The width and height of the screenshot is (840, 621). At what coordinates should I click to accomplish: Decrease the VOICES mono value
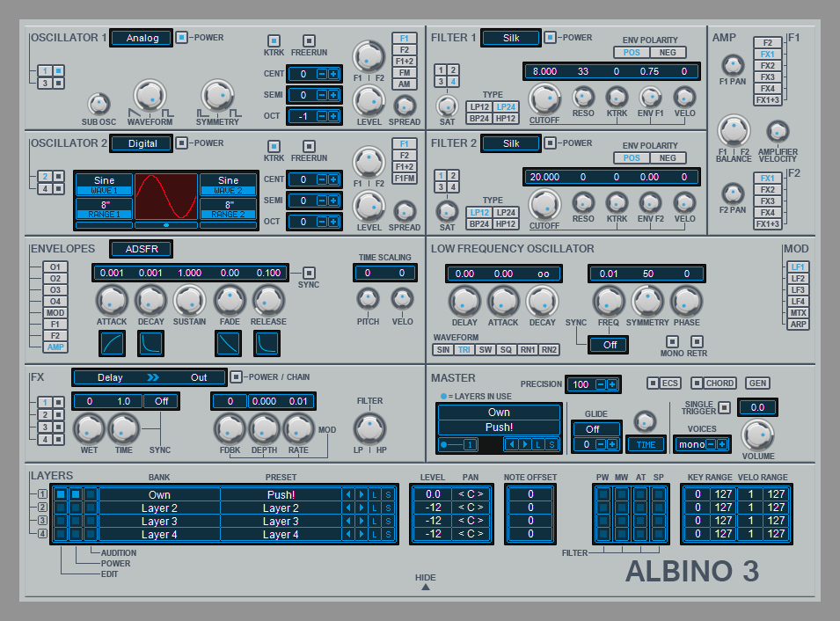pyautogui.click(x=711, y=444)
